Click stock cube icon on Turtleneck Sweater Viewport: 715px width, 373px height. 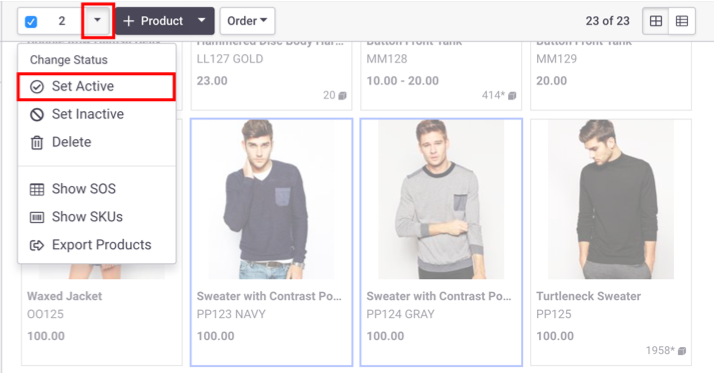coord(682,351)
